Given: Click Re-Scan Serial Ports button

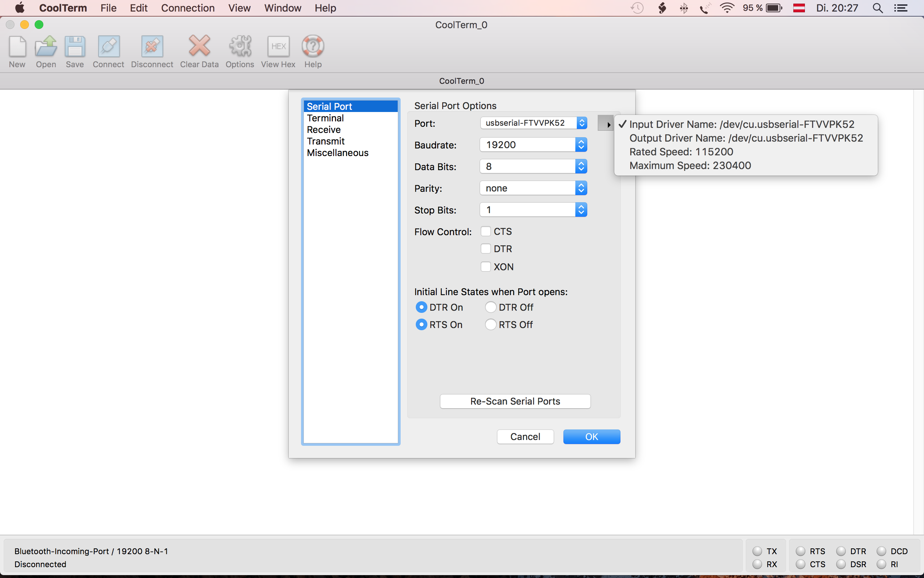Looking at the screenshot, I should click(515, 401).
